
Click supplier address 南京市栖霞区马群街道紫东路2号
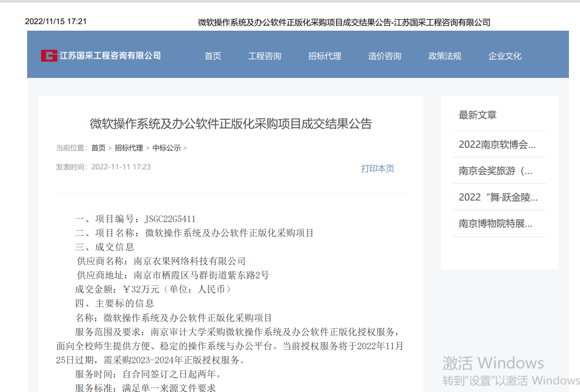click(201, 275)
